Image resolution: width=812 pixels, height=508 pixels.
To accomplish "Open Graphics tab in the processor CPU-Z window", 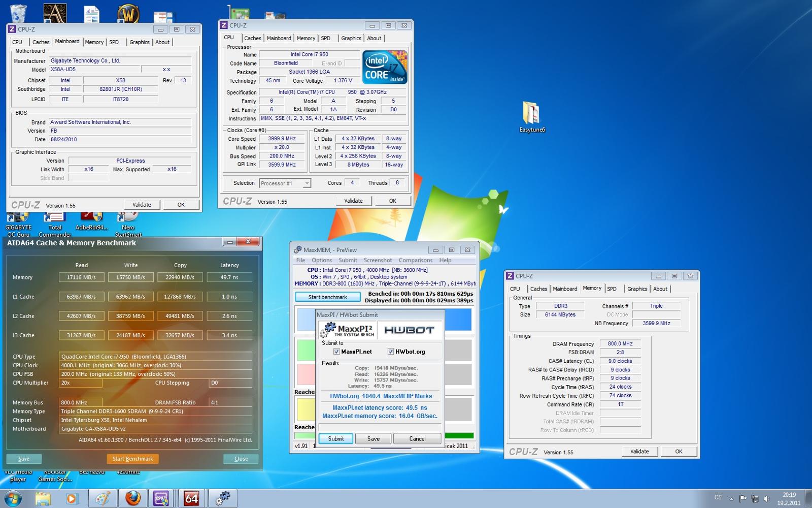I will [x=351, y=38].
